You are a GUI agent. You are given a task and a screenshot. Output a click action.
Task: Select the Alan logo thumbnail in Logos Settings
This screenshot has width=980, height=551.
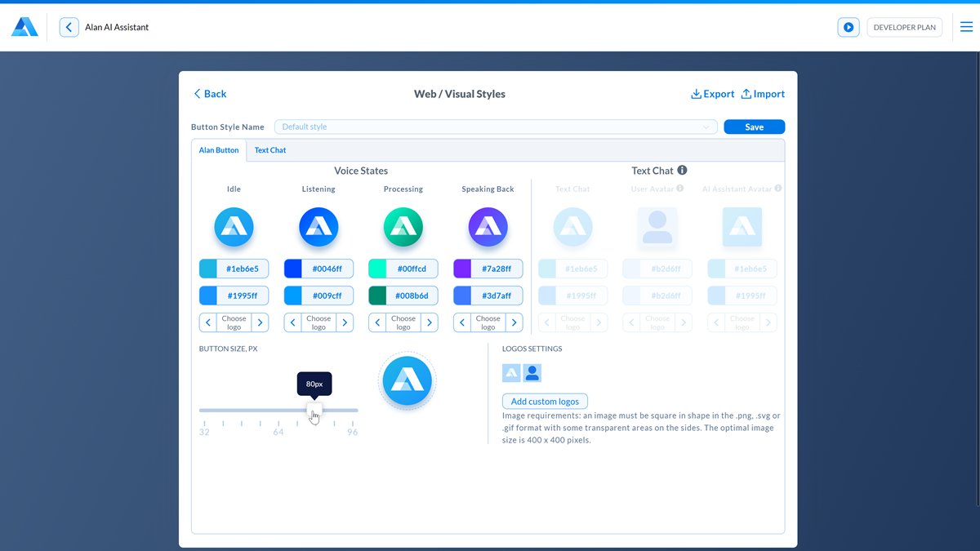[511, 373]
